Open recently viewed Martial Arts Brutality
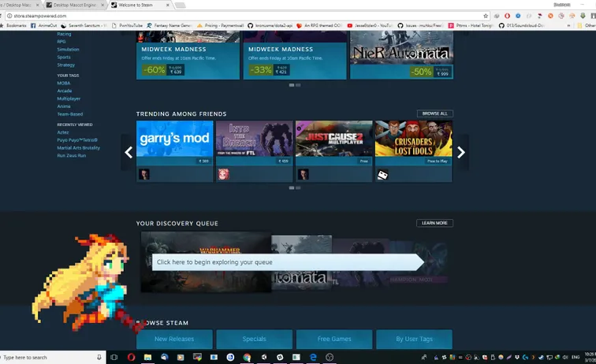596x364 pixels. [x=78, y=147]
